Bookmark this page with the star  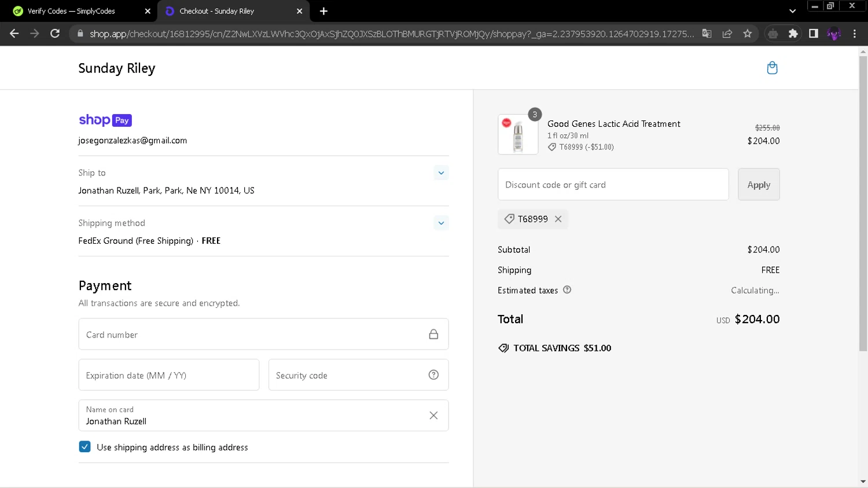[748, 34]
